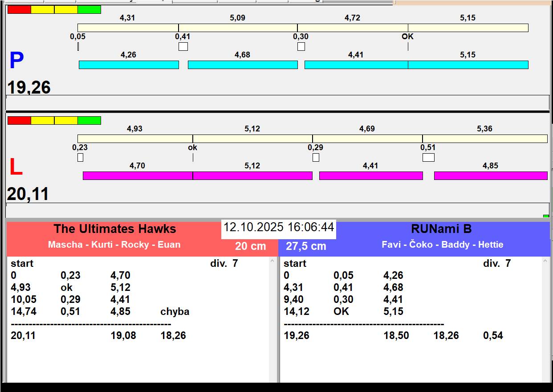Click the 0,51 changeover box in lane L
Viewport: 553px width, 392px height.
[428, 157]
